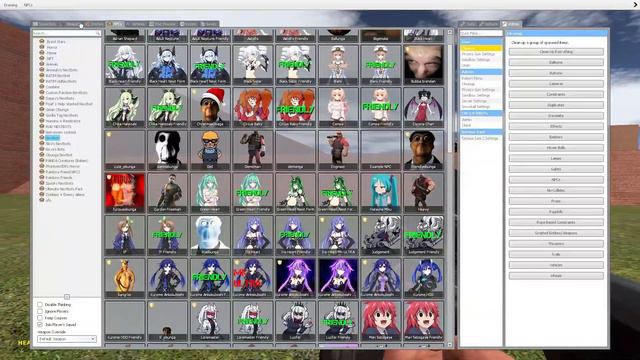Image resolution: width=640 pixels, height=360 pixels.
Task: Spawn the Engineer NPC
Action: tap(338, 150)
